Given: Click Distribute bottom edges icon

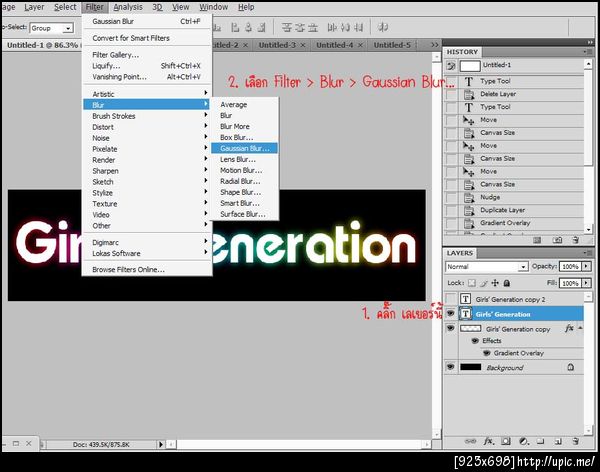Looking at the screenshot, I should 313,27.
